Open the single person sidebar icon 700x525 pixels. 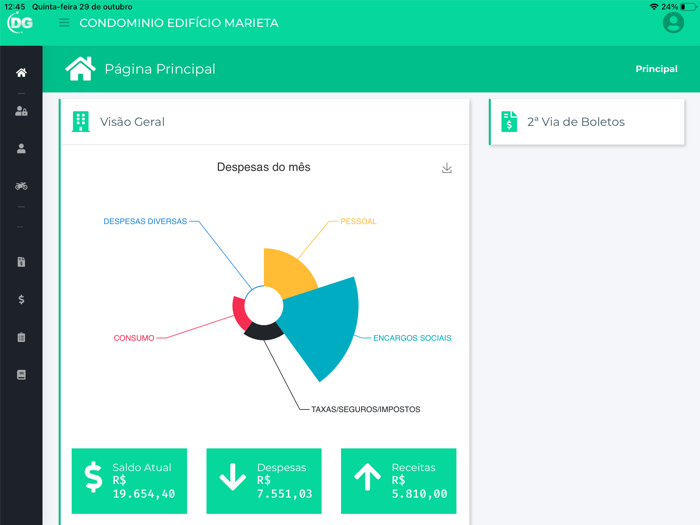[21, 148]
